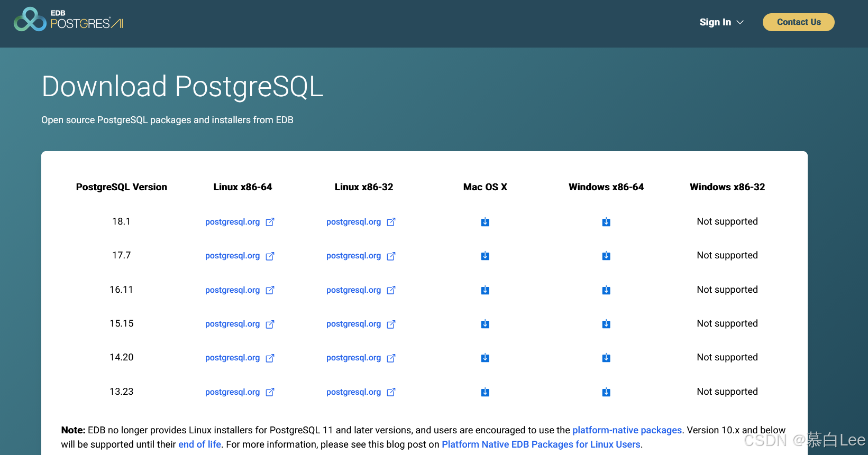Screen dimensions: 868x455
Task: Click the Windows x86-64 column header
Action: [x=606, y=187]
